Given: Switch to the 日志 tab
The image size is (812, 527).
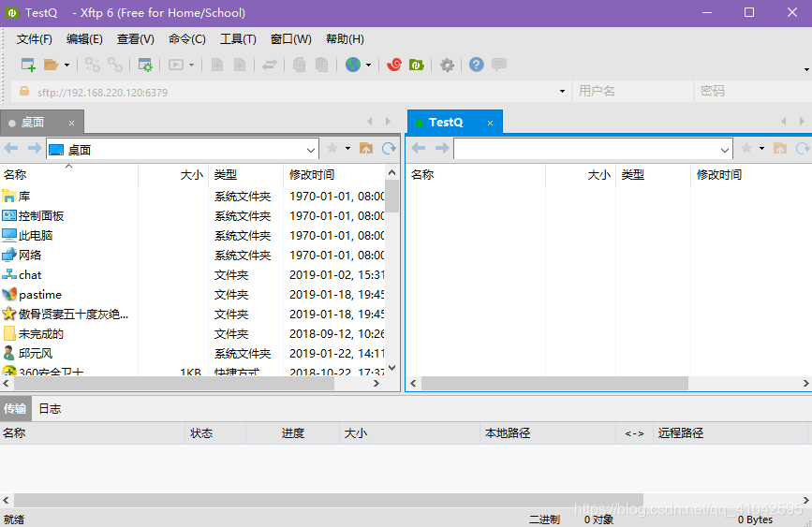Looking at the screenshot, I should click(50, 409).
